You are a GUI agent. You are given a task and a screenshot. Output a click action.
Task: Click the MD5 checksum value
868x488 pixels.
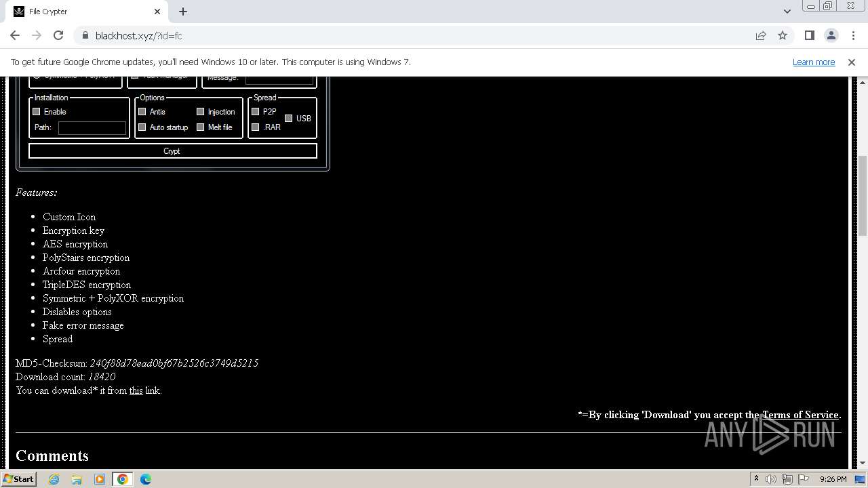(174, 363)
